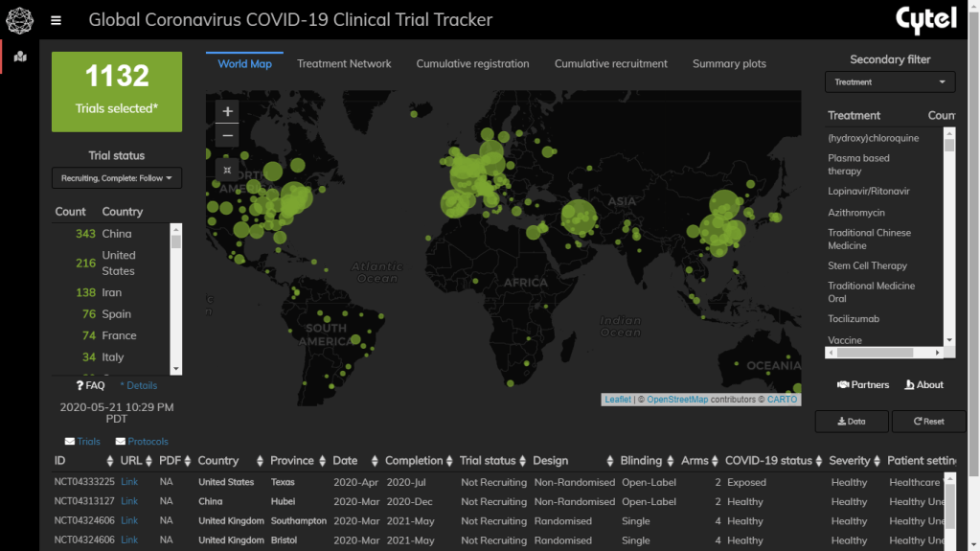The width and height of the screenshot is (980, 551).
Task: Click the map fullscreen expand icon
Action: 227,170
